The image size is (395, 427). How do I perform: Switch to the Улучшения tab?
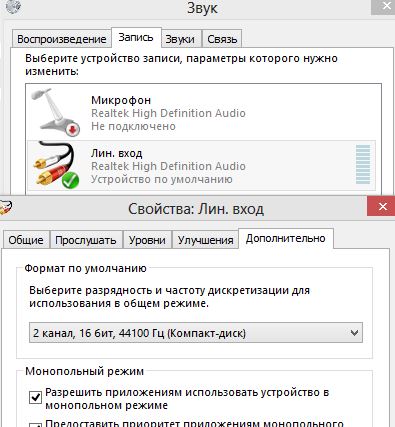205,240
